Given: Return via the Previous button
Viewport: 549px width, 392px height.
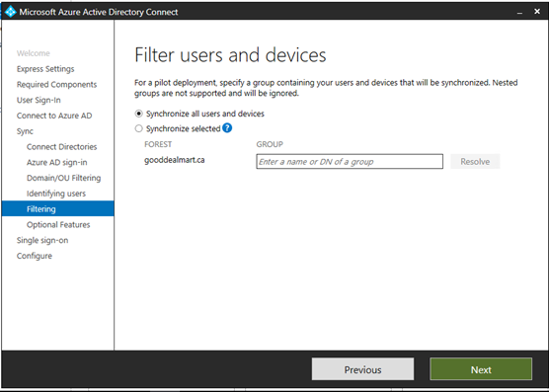Looking at the screenshot, I should point(362,369).
